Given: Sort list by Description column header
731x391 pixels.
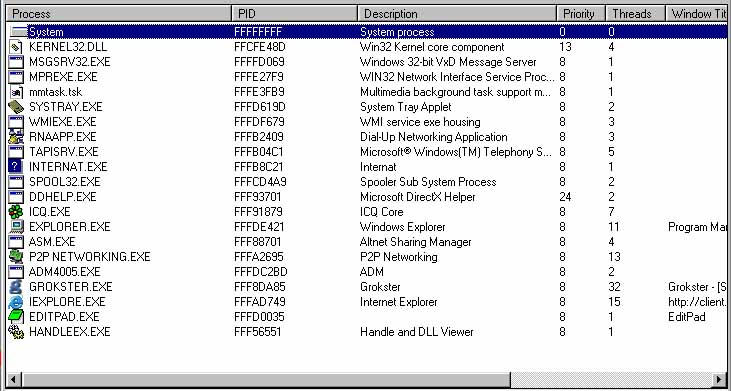Looking at the screenshot, I should 457,14.
